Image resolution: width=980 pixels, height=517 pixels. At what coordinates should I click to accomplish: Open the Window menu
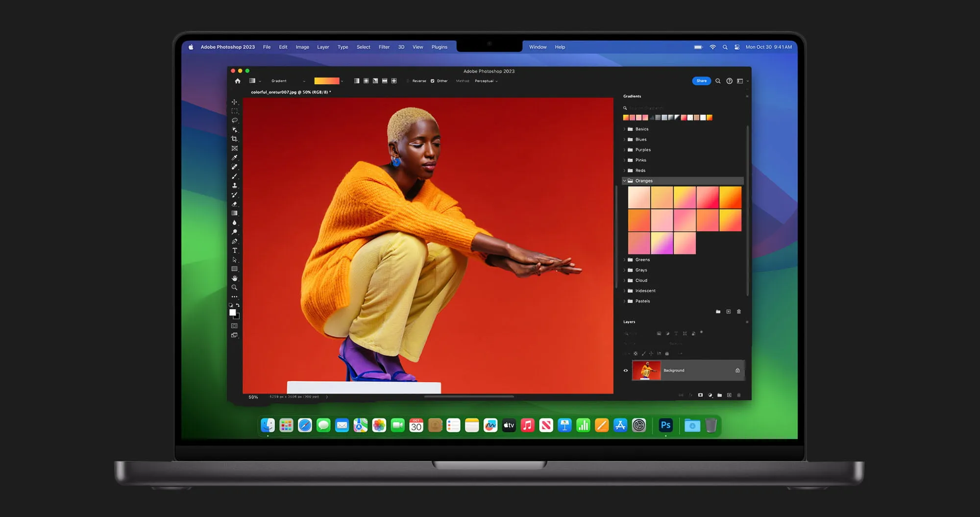(x=538, y=47)
